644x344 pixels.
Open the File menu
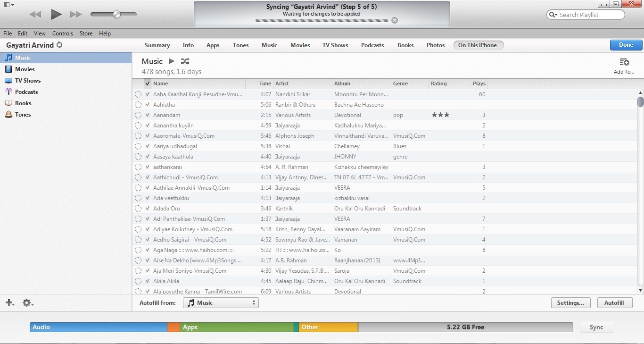point(8,34)
